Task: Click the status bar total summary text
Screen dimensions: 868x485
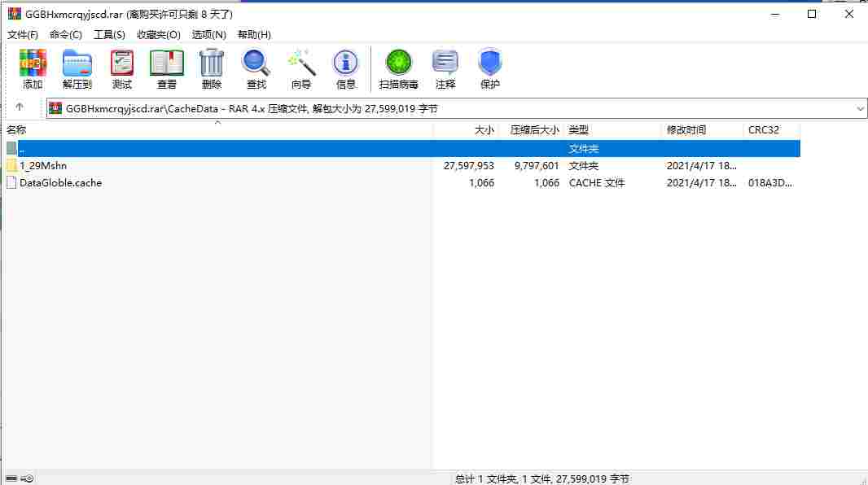Action: tap(542, 478)
